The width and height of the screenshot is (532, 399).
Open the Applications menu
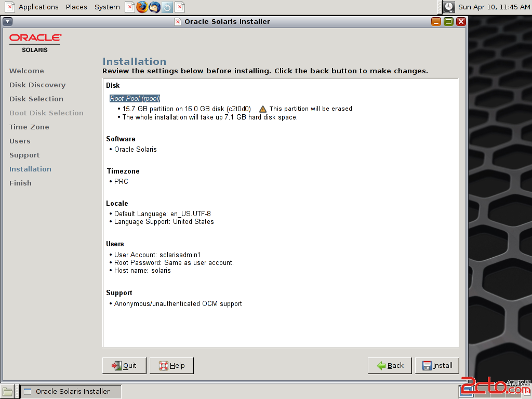38,7
